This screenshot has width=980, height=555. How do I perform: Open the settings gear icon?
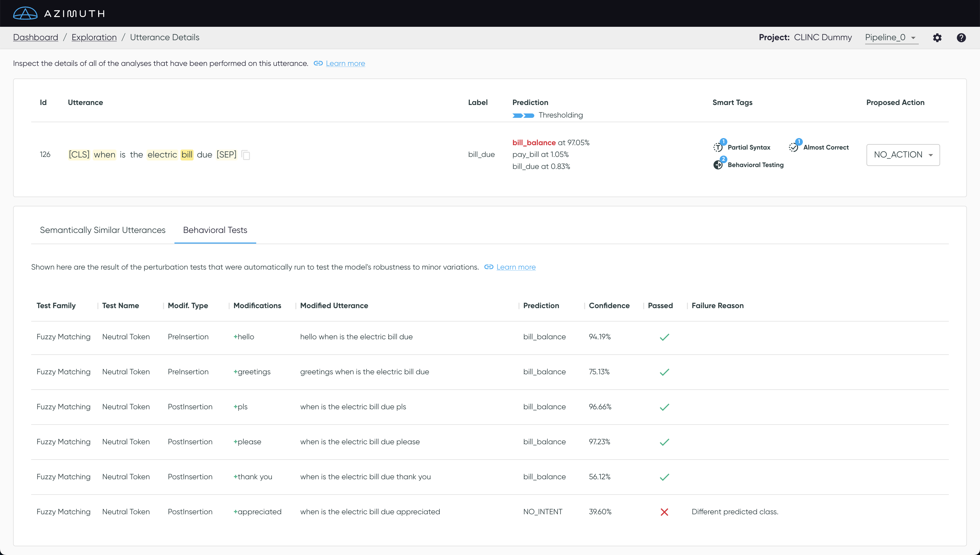coord(937,37)
